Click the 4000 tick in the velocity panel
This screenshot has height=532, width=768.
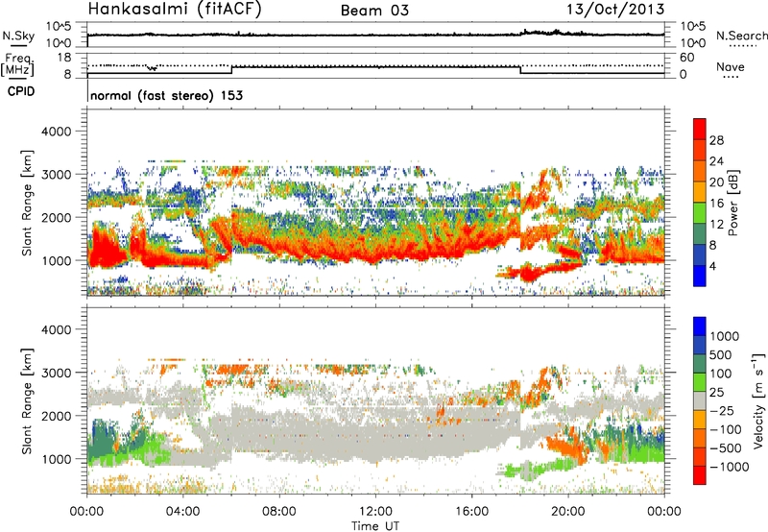(x=56, y=329)
